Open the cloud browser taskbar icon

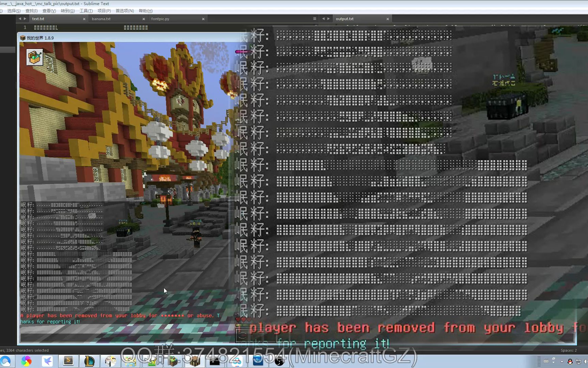coord(5,361)
